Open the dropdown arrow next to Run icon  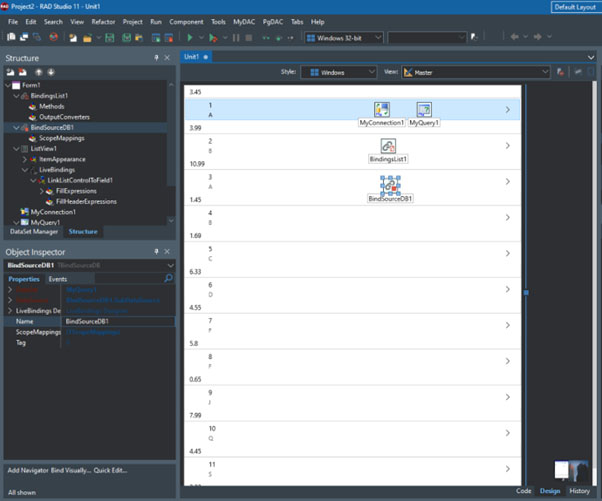point(201,38)
